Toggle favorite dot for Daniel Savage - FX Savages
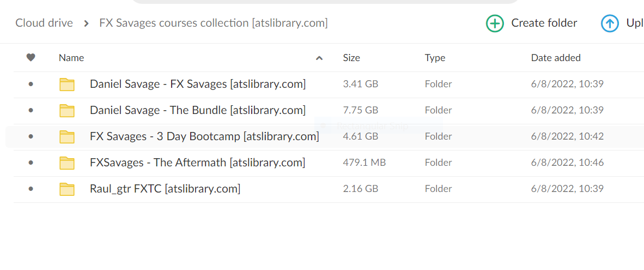The width and height of the screenshot is (644, 270). click(31, 85)
